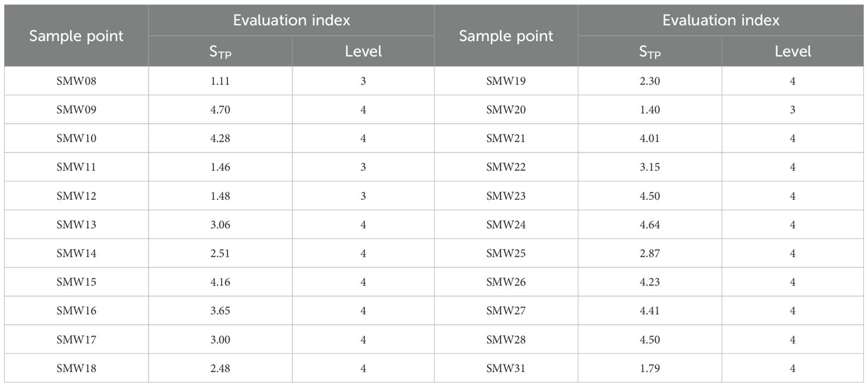Click the 2.87 STP cell

tap(650, 253)
